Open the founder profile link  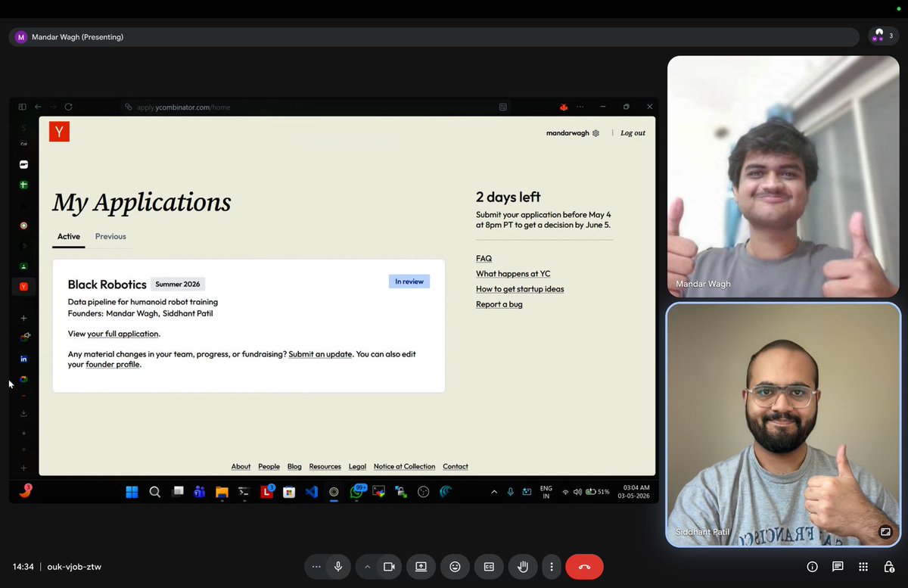(113, 364)
